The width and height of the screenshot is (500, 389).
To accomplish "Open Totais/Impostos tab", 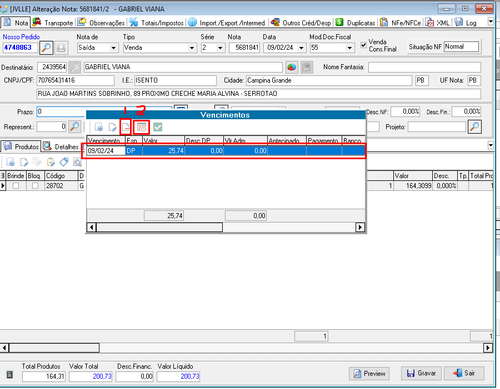I will click(x=157, y=23).
